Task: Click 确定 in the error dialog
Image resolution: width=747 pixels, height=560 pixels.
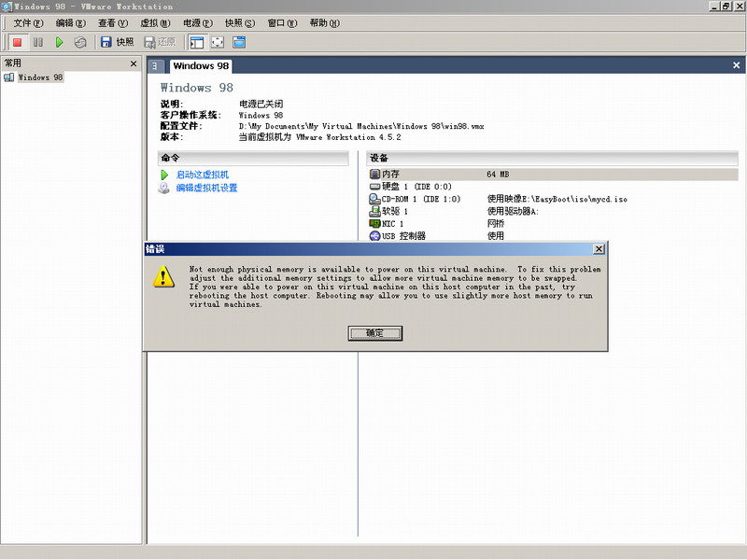Action: click(x=375, y=333)
